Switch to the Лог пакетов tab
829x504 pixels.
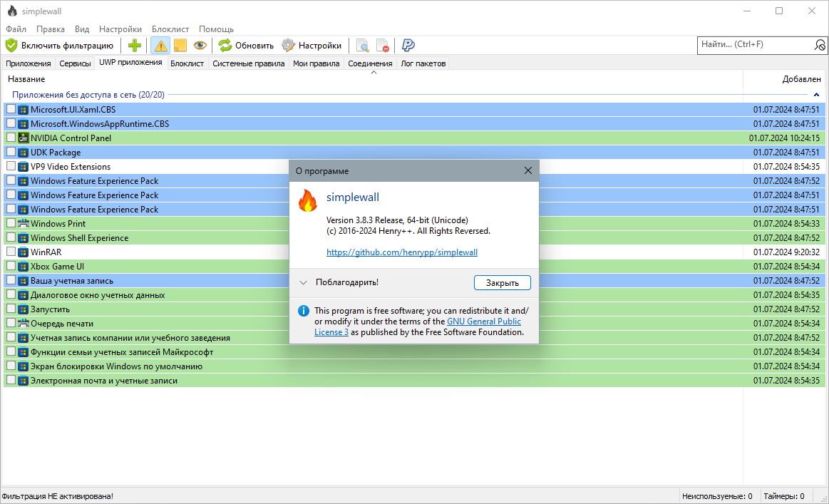[423, 63]
